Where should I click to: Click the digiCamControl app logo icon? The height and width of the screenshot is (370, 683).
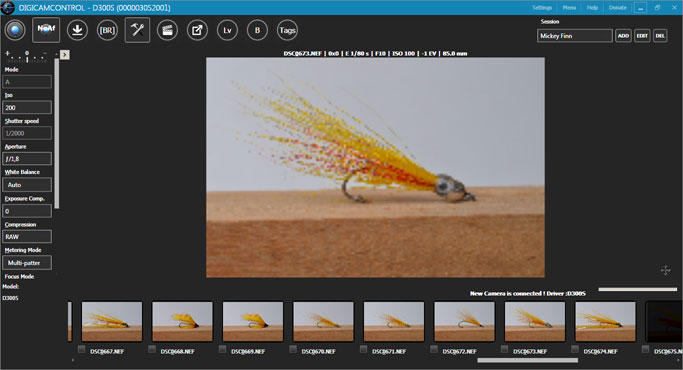tap(7, 7)
